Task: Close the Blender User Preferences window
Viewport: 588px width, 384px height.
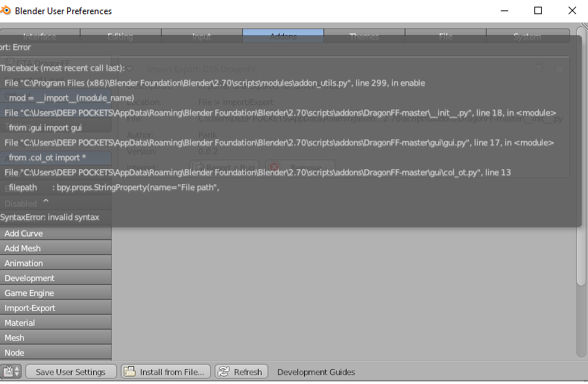Action: pyautogui.click(x=572, y=10)
